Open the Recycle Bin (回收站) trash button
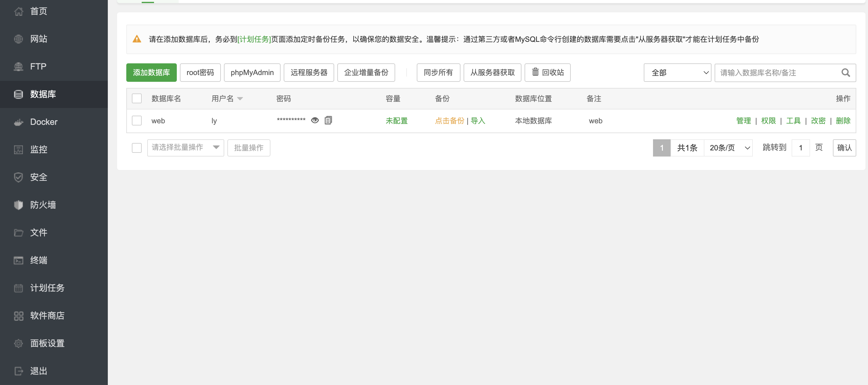 (547, 72)
